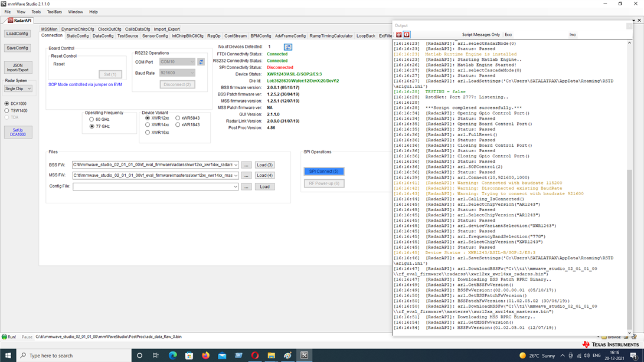The height and width of the screenshot is (362, 644).
Task: Select xWR1843 device variant
Action: point(178,125)
